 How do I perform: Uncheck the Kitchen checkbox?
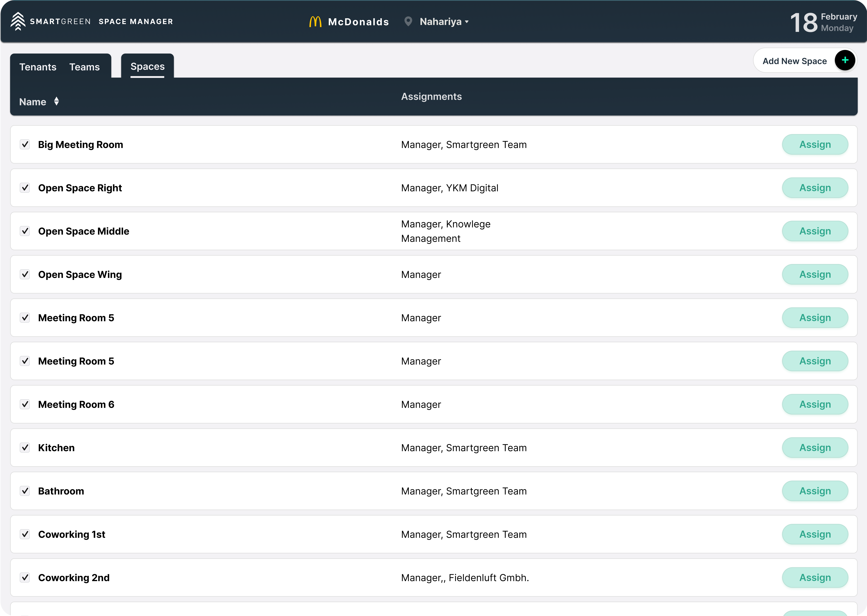25,448
